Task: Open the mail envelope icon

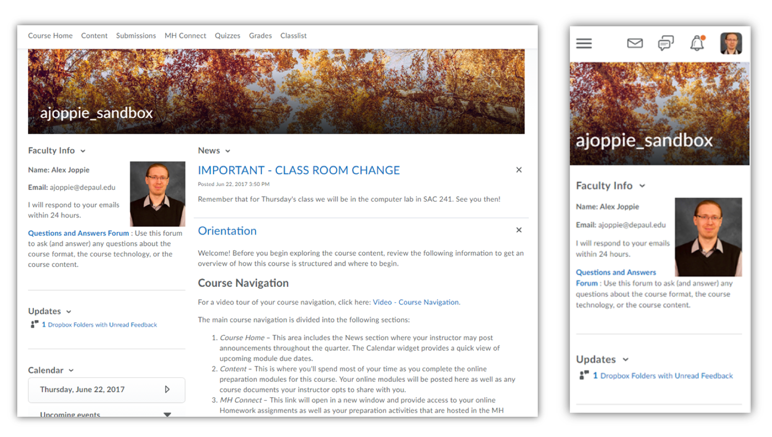Action: click(634, 44)
